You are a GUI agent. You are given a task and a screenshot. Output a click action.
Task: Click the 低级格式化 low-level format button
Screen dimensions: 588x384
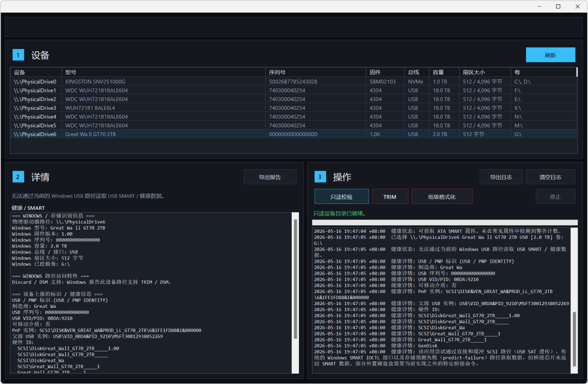click(x=442, y=197)
